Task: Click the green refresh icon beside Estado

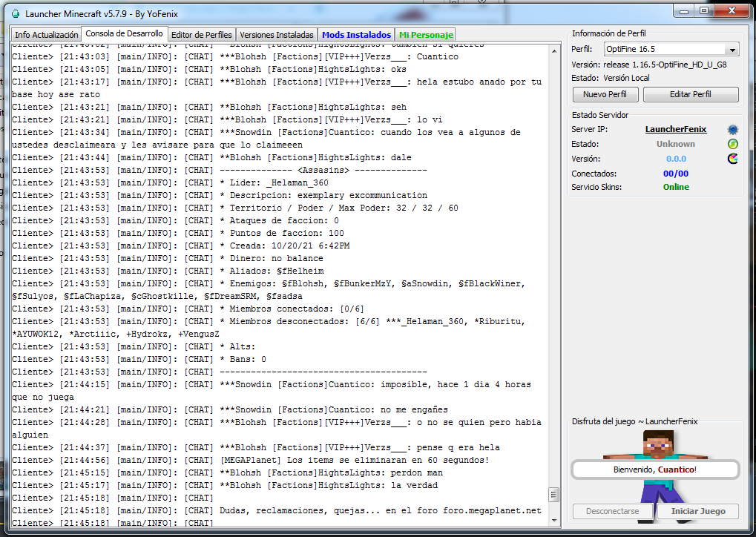Action: [733, 144]
